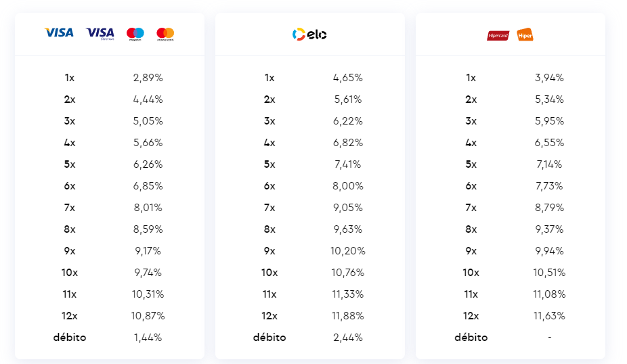Click the 11,88% rate in Elo table
This screenshot has height=364, width=627.
click(x=348, y=316)
